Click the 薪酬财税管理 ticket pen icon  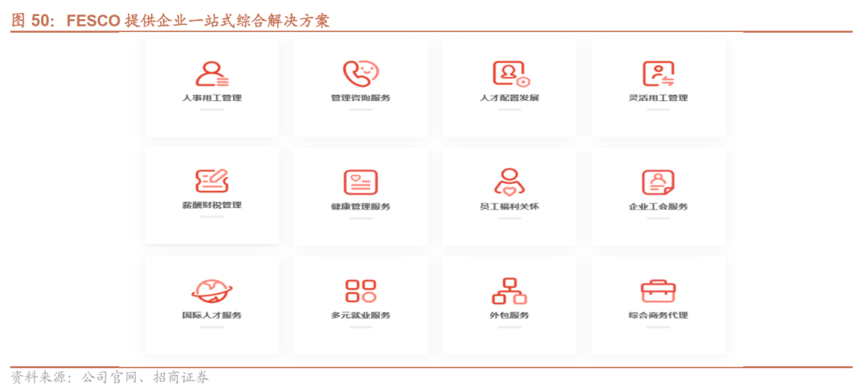point(212,181)
